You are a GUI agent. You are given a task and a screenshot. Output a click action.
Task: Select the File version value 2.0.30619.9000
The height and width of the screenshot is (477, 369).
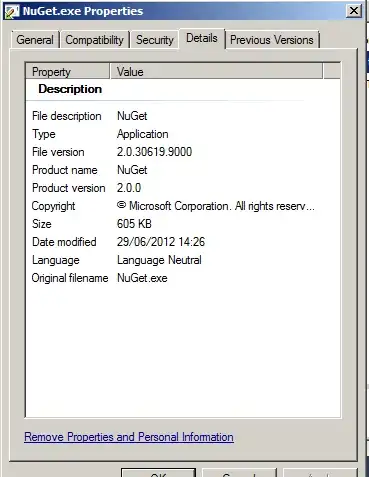pyautogui.click(x=154, y=152)
